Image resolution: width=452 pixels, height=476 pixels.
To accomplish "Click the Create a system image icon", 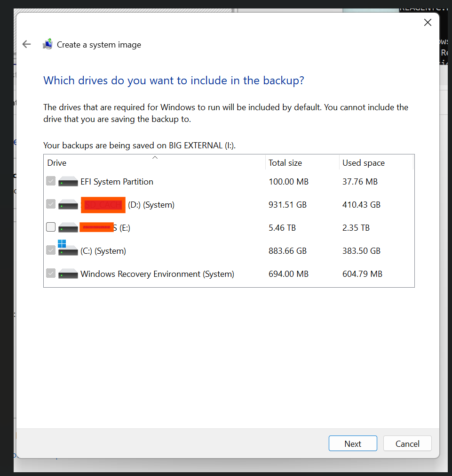I will tap(48, 44).
